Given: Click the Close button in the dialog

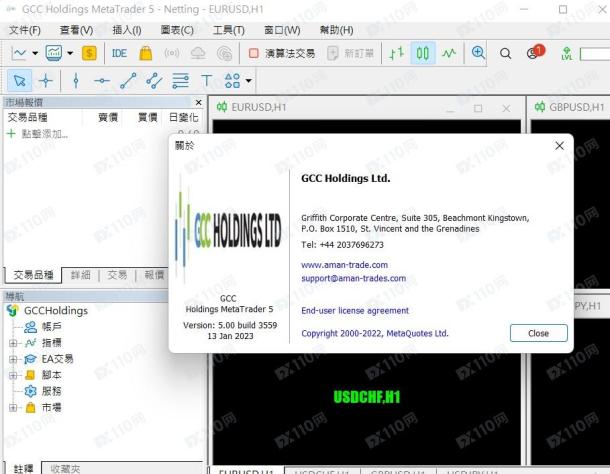Looking at the screenshot, I should [538, 333].
